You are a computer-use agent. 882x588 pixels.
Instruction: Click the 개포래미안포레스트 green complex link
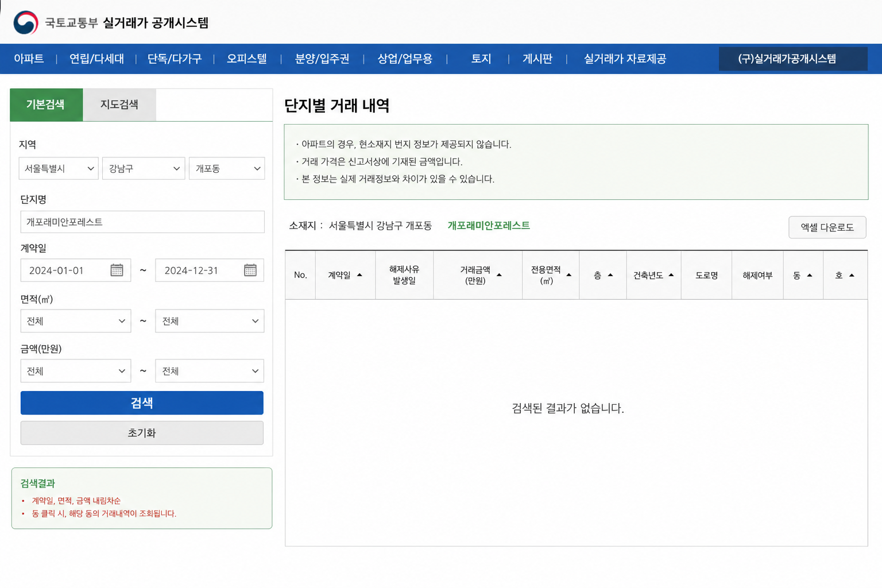(x=489, y=226)
